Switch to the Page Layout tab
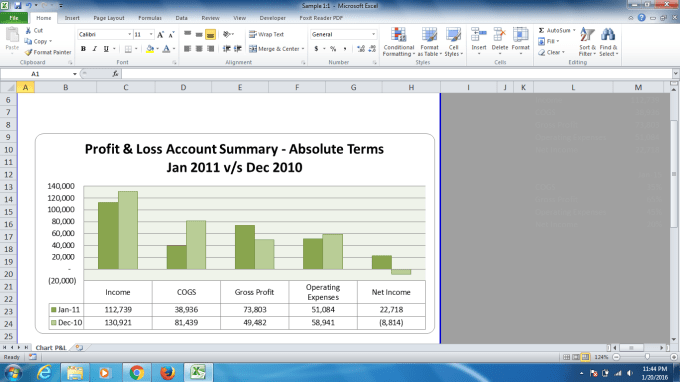 click(x=109, y=18)
